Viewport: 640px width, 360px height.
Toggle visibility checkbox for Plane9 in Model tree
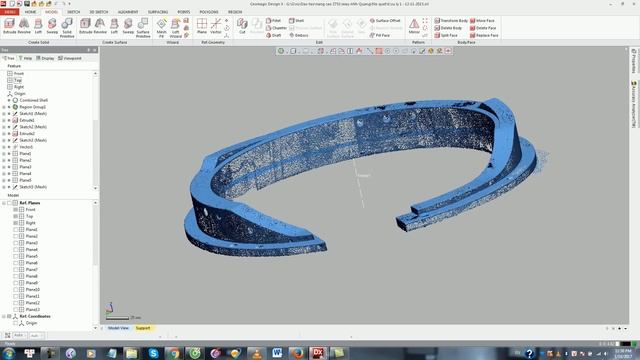click(x=16, y=283)
